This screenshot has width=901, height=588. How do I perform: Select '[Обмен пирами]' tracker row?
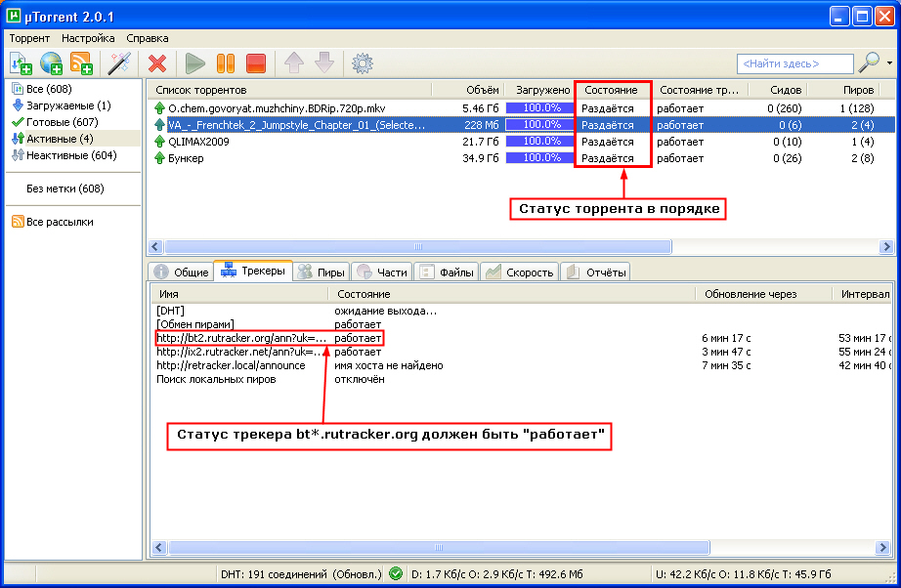pyautogui.click(x=195, y=324)
